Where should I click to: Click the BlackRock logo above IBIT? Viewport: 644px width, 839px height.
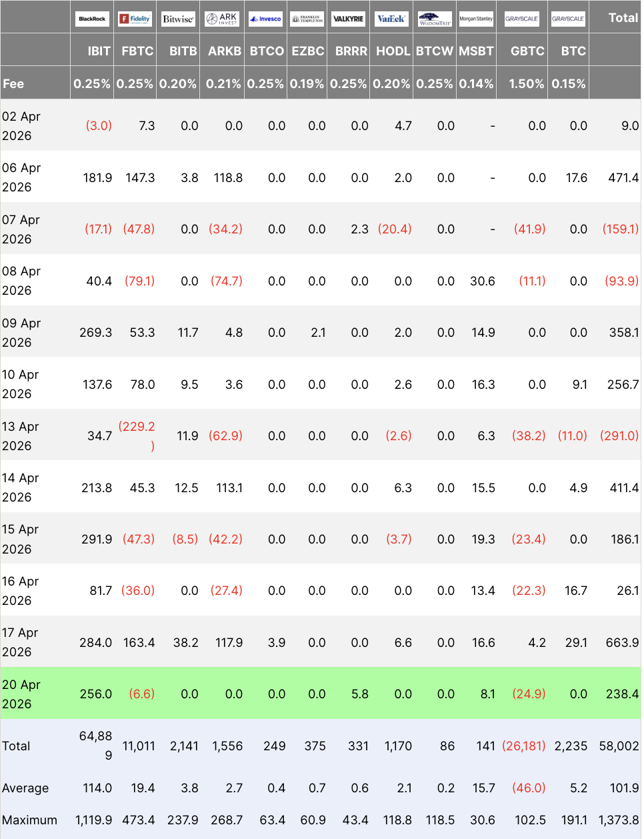91,19
